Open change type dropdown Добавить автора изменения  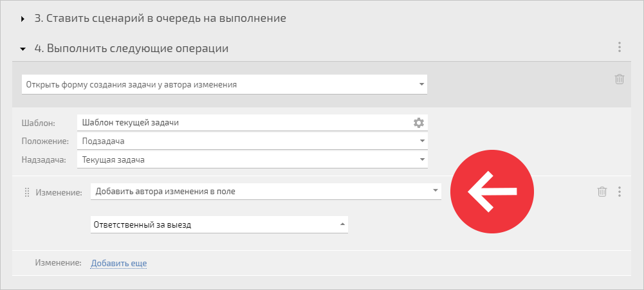tap(266, 191)
